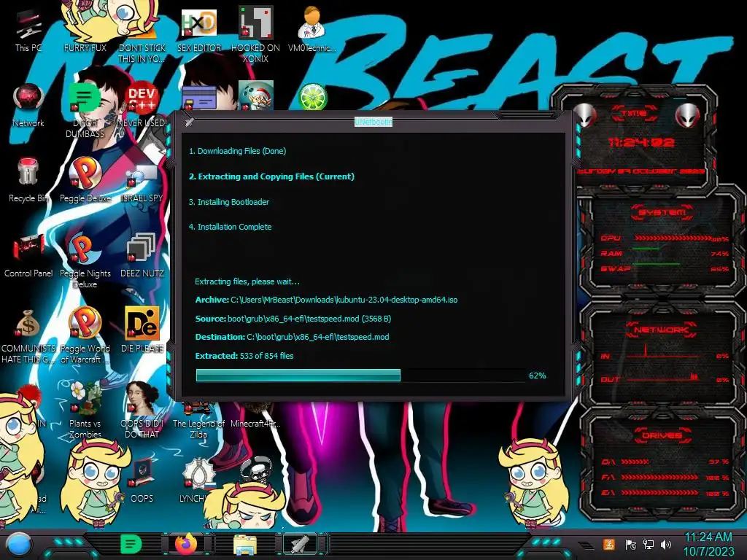Click the Source testspeed.mod line
The image size is (747, 560).
tap(293, 319)
